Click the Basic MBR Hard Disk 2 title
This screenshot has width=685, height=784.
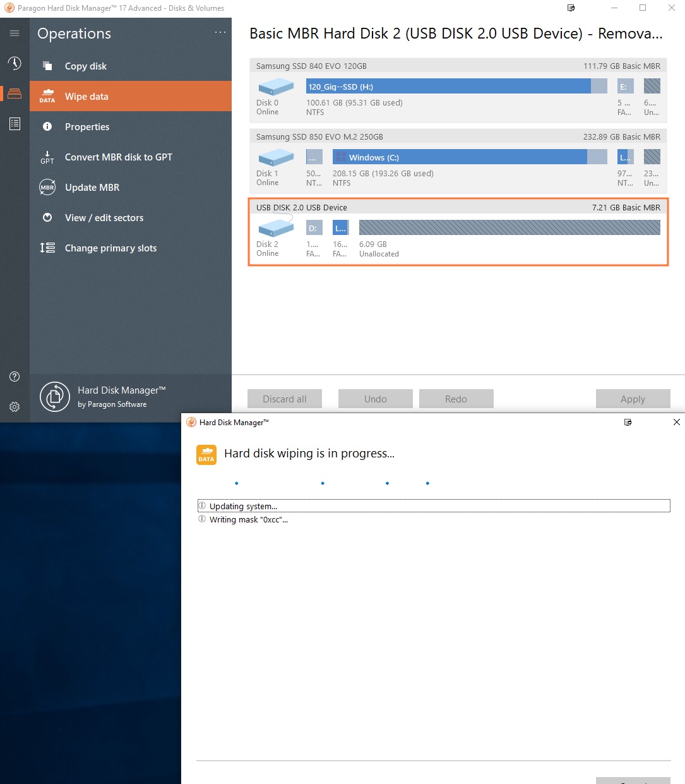pos(456,33)
